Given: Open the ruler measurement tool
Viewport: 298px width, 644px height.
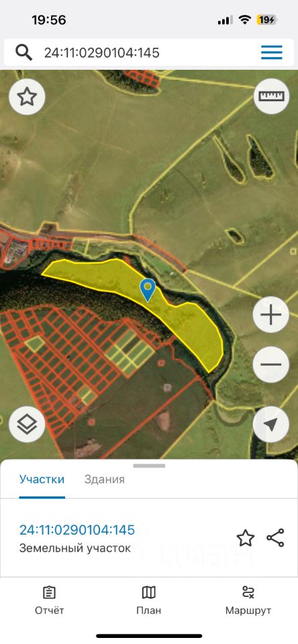Looking at the screenshot, I should [x=271, y=96].
